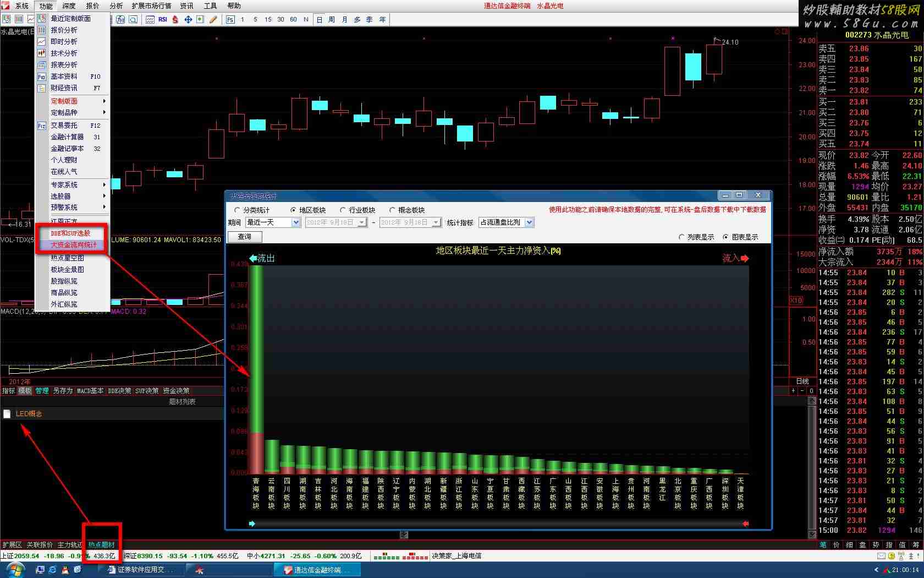Switch the chart to weekly (周) period
Screen dimensions: 924x578
tap(331, 19)
